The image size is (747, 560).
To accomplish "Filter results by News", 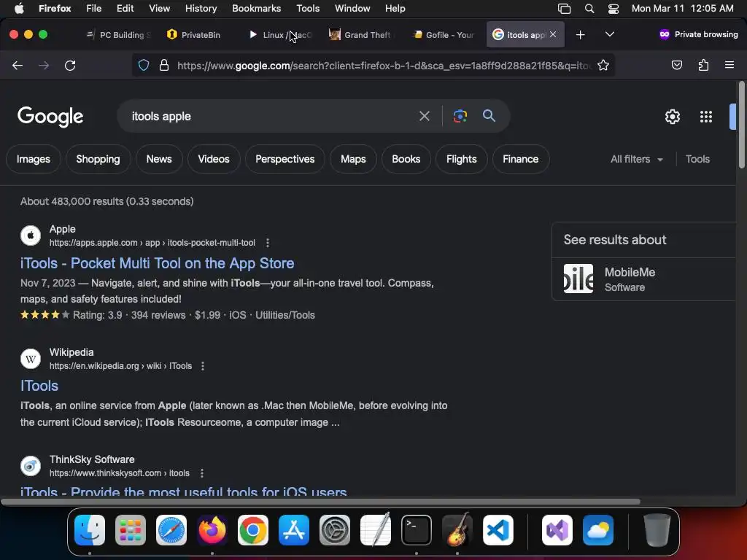I will coord(159,160).
